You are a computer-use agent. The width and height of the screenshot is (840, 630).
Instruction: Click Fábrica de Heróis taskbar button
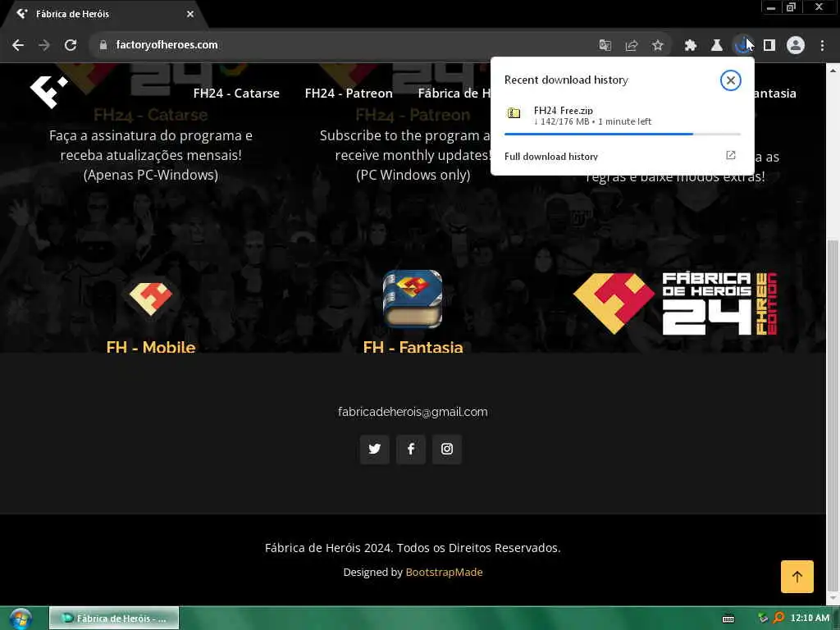tap(114, 619)
